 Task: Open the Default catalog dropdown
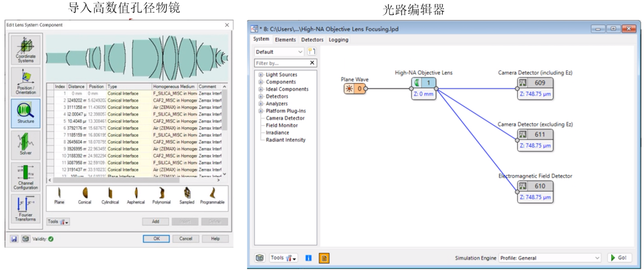[x=279, y=51]
